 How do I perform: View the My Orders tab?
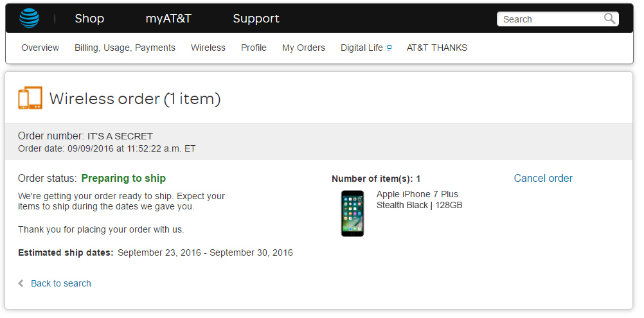[303, 48]
